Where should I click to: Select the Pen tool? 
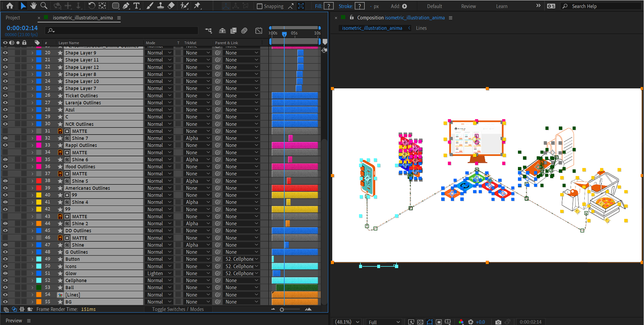pos(126,6)
